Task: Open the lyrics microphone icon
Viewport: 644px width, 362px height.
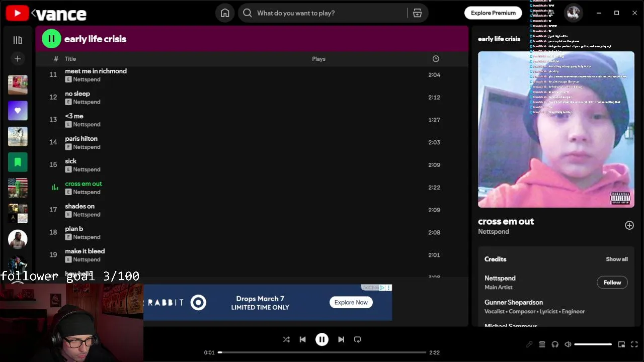Action: pyautogui.click(x=529, y=344)
